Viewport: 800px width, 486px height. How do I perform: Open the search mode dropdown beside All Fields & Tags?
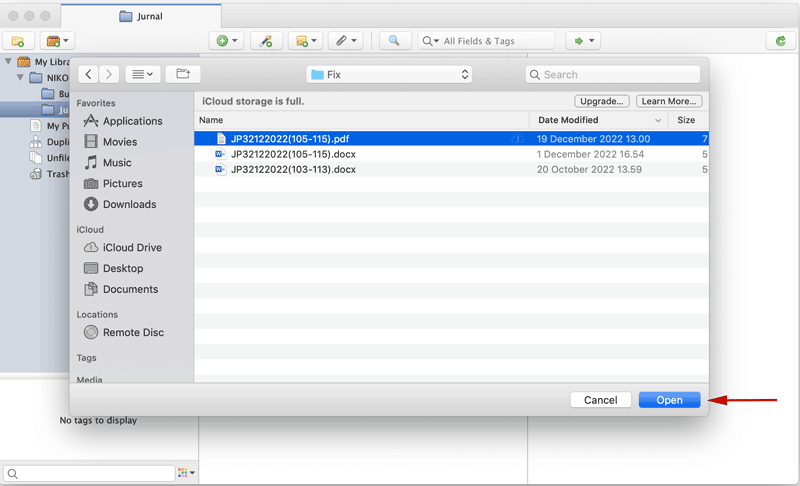point(431,41)
